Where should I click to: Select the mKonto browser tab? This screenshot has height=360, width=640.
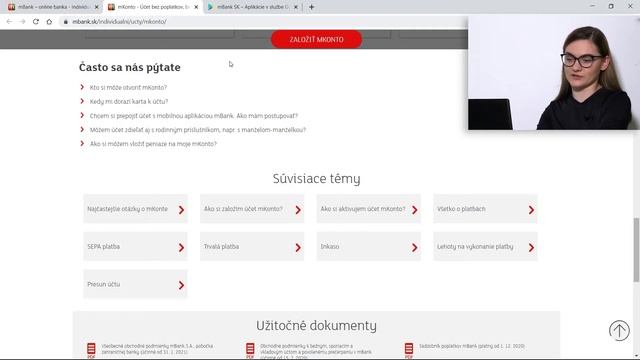(153, 7)
